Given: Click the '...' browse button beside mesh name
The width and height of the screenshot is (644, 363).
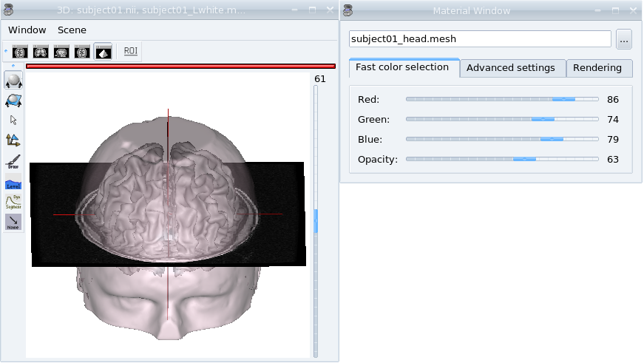Looking at the screenshot, I should point(624,38).
